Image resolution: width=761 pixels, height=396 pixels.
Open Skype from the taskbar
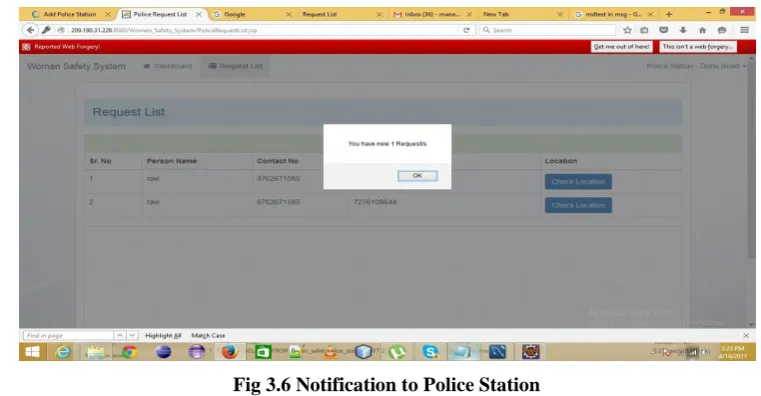tap(430, 352)
